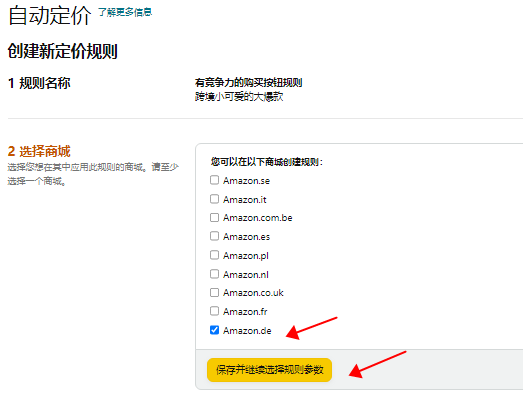Image resolution: width=523 pixels, height=413 pixels.
Task: Enable the Amazon.co.uk checkbox
Action: pos(214,293)
